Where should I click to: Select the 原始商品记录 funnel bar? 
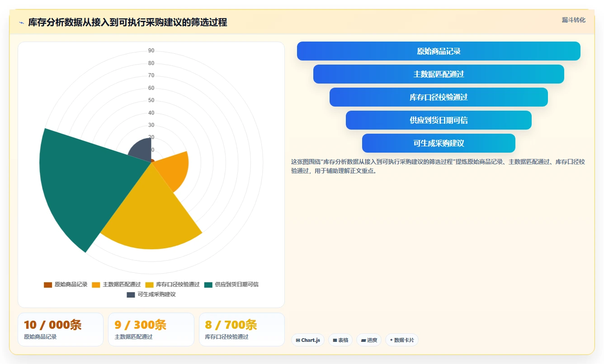tap(439, 51)
